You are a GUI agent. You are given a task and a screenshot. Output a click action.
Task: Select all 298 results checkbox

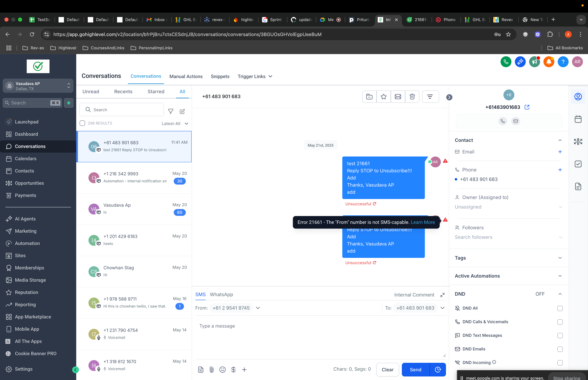pos(82,123)
